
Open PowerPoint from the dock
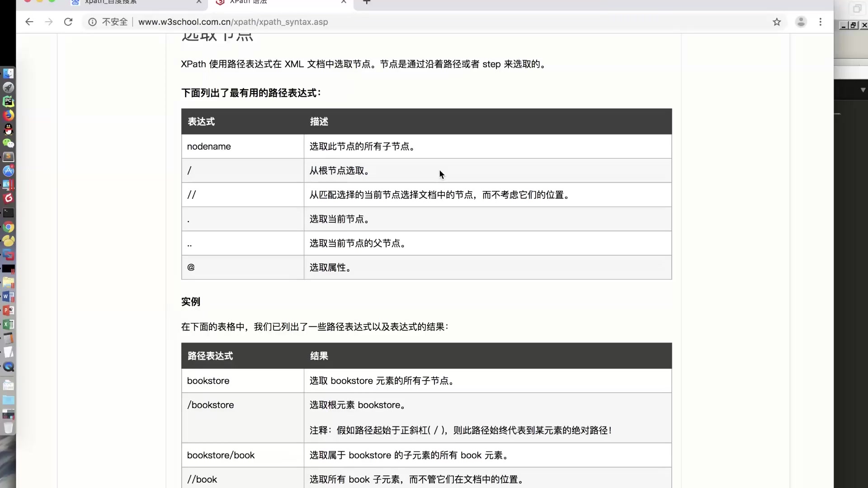(x=9, y=310)
